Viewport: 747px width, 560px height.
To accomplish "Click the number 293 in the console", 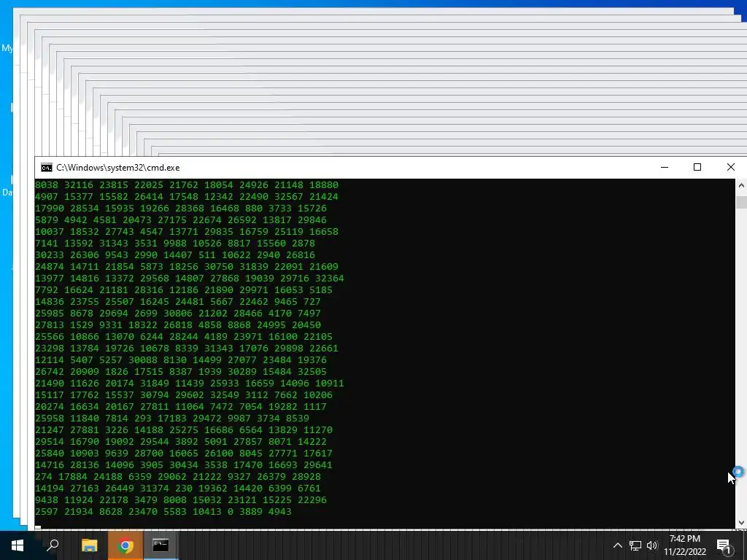I will pos(142,418).
